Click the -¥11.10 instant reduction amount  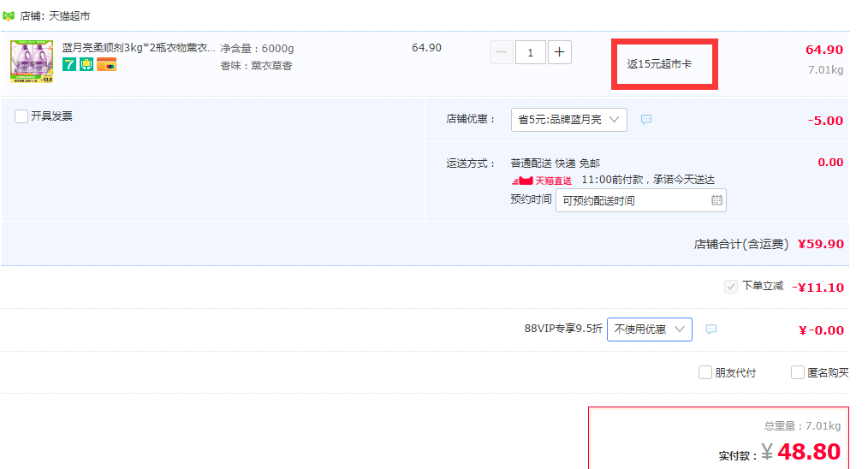817,288
